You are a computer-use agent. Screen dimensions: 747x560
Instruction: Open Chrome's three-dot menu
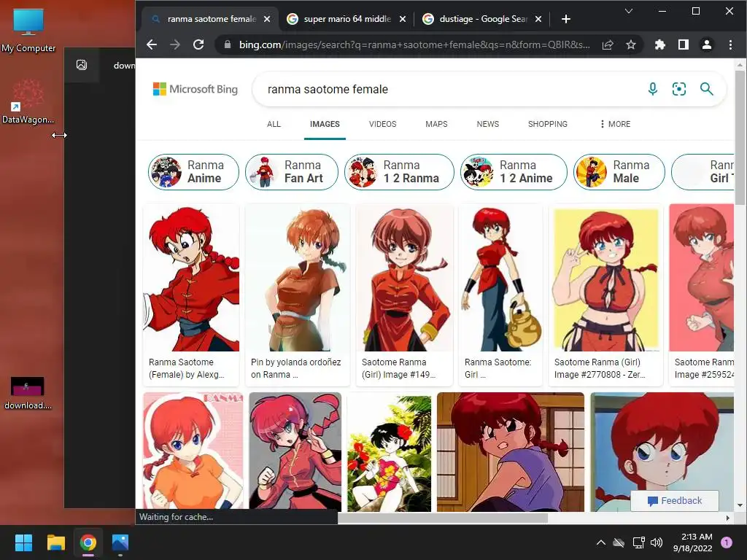click(730, 44)
